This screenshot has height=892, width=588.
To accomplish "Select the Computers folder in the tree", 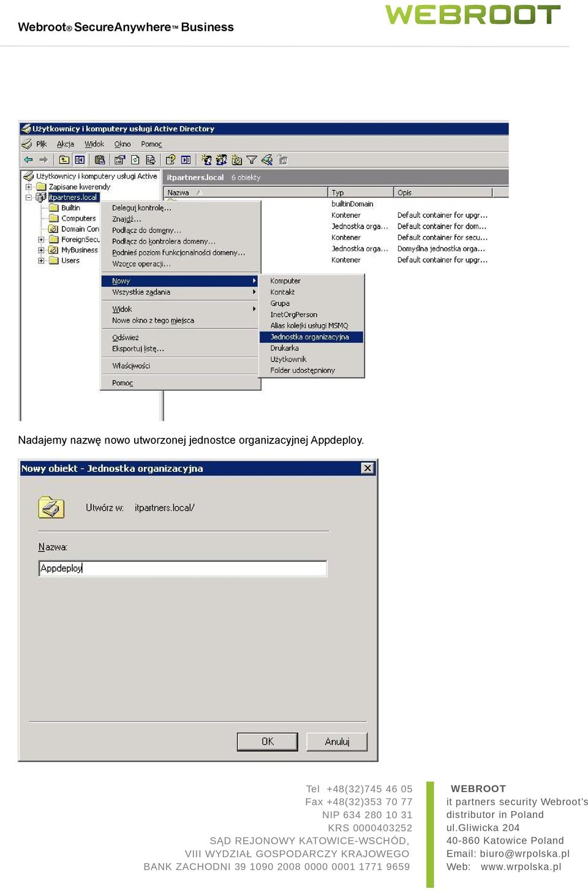I will (73, 218).
